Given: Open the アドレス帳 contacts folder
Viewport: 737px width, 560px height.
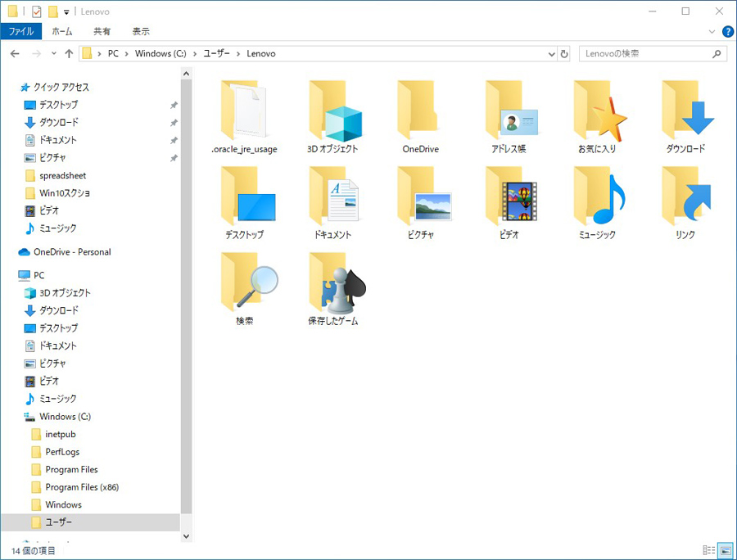Looking at the screenshot, I should click(509, 117).
